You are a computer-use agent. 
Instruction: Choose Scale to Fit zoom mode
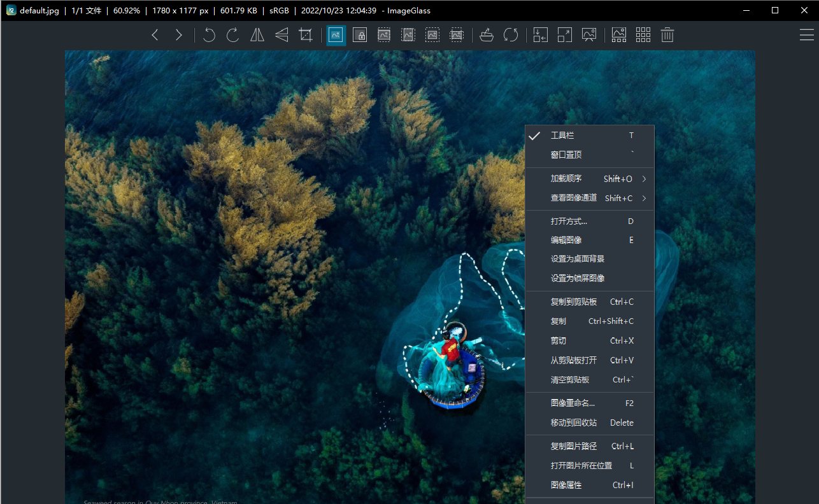(x=432, y=35)
